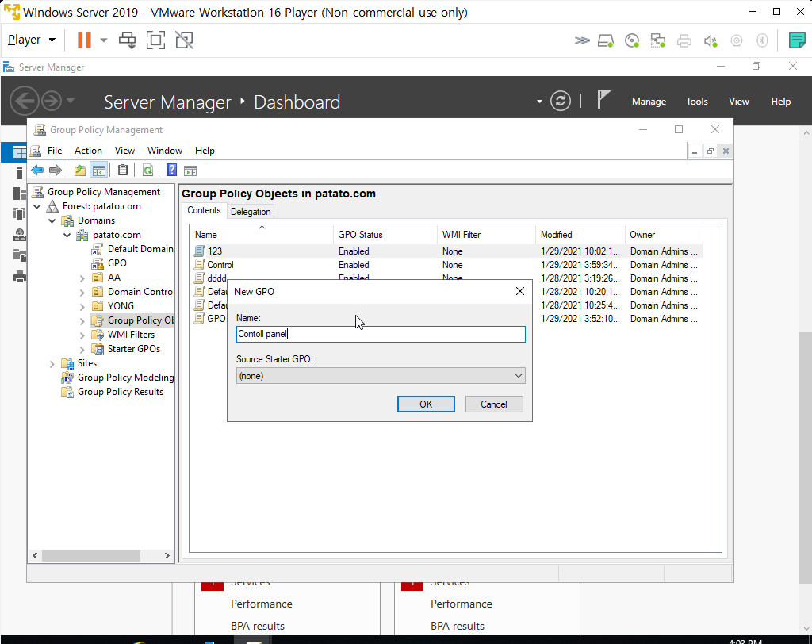Toggle Unity mode icon in VMware toolbar
This screenshot has width=812, height=644.
184,40
